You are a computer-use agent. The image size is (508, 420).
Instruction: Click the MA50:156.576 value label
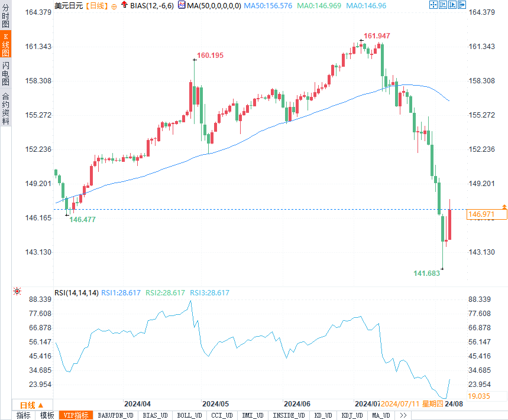(268, 5)
